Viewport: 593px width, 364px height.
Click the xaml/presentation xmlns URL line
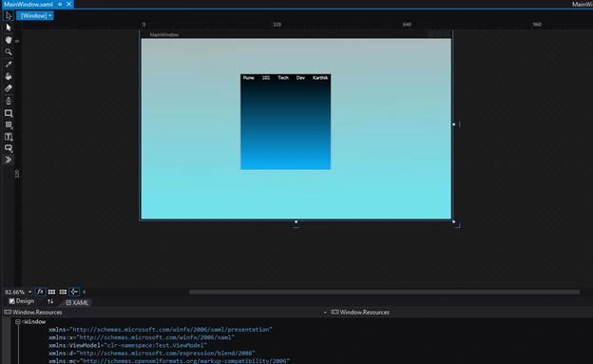(161, 330)
